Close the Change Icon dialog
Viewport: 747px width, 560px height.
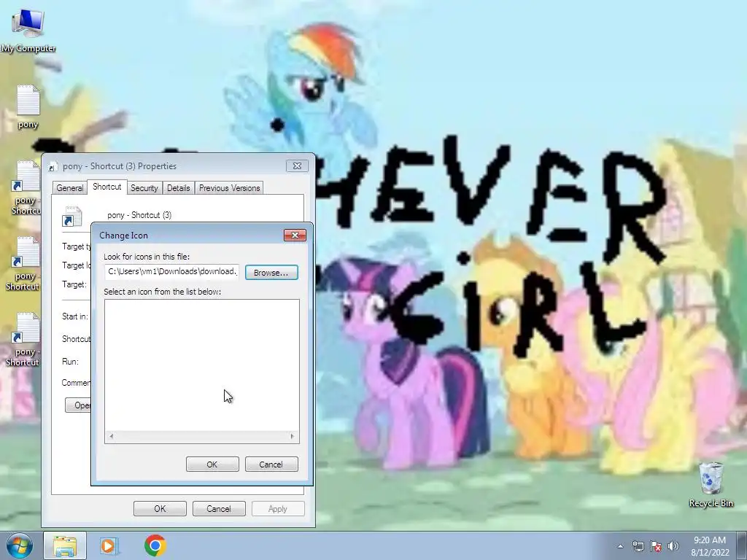pyautogui.click(x=295, y=236)
